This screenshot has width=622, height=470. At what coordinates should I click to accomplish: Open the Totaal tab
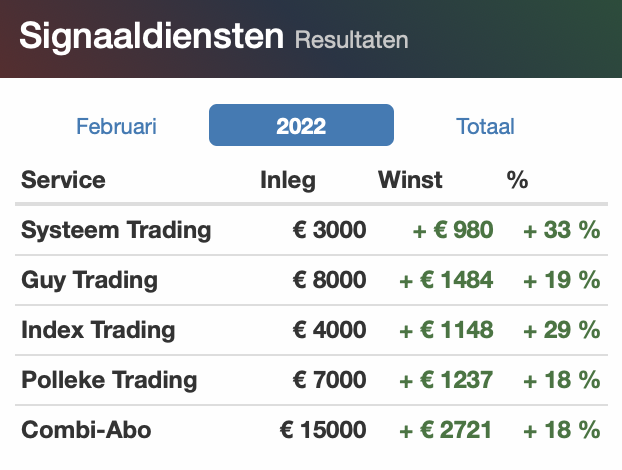(485, 126)
